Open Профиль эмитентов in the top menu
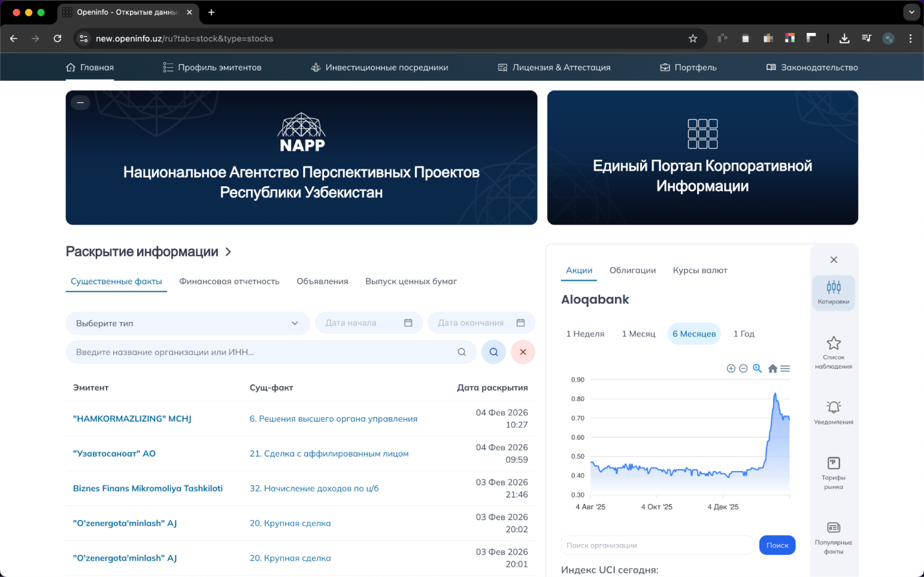 pyautogui.click(x=212, y=67)
